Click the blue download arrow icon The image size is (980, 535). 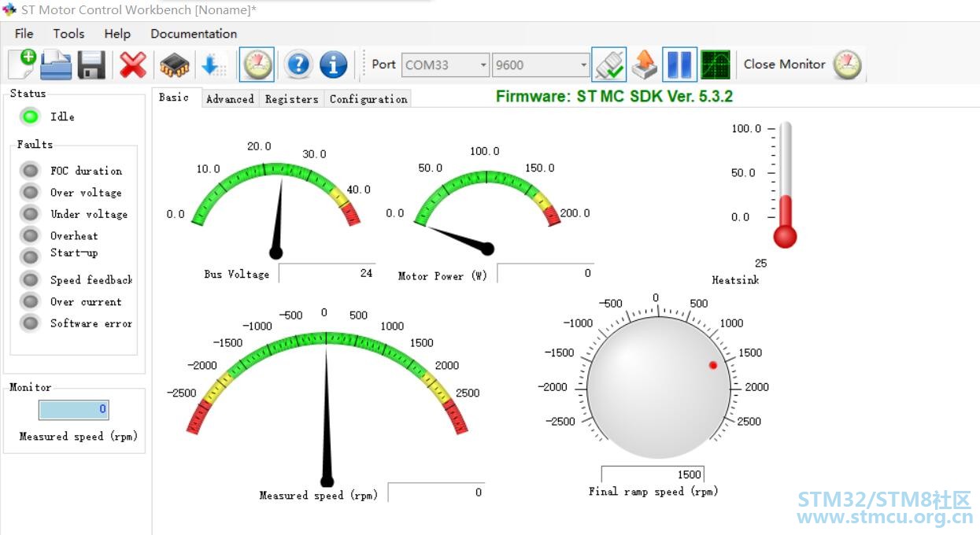(213, 65)
